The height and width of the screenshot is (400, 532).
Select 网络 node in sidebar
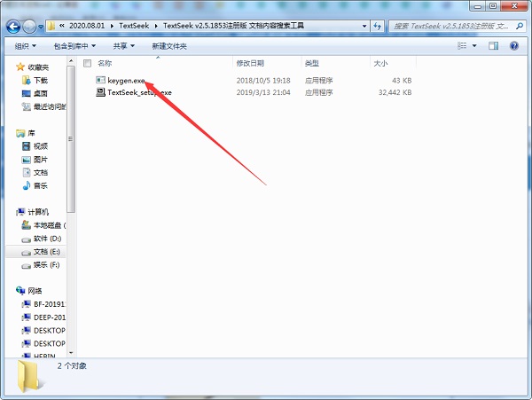tap(29, 291)
